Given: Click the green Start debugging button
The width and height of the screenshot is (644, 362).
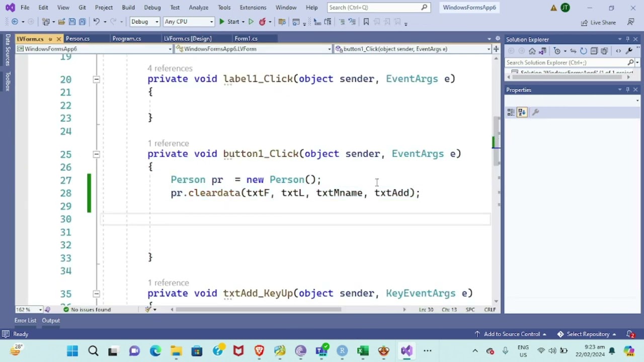Looking at the screenshot, I should coord(222,22).
